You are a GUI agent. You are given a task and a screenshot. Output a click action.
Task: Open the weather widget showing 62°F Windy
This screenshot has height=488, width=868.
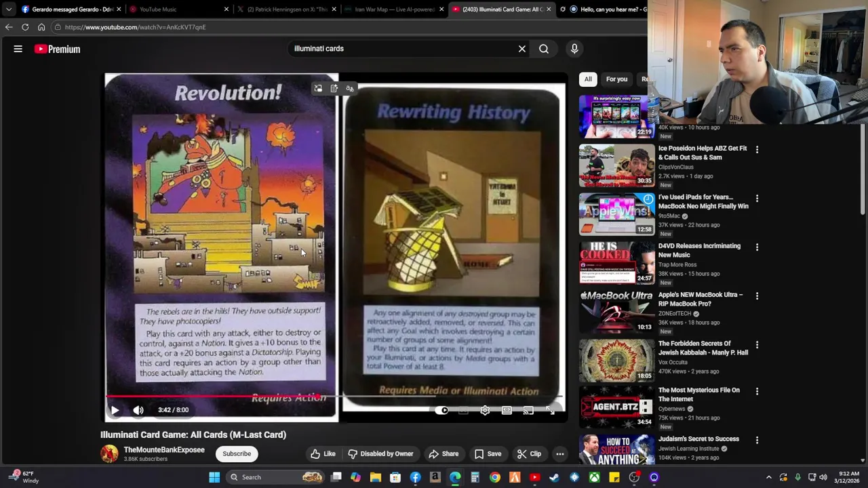pyautogui.click(x=23, y=477)
